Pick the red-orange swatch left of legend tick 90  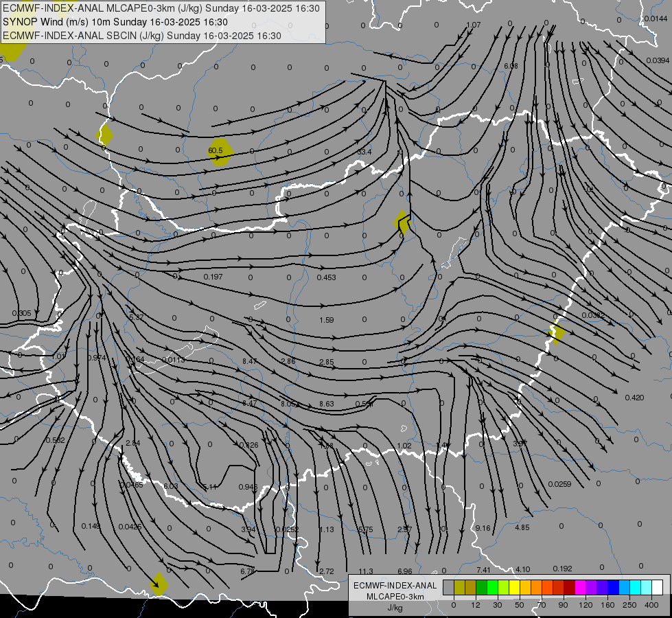pyautogui.click(x=558, y=587)
